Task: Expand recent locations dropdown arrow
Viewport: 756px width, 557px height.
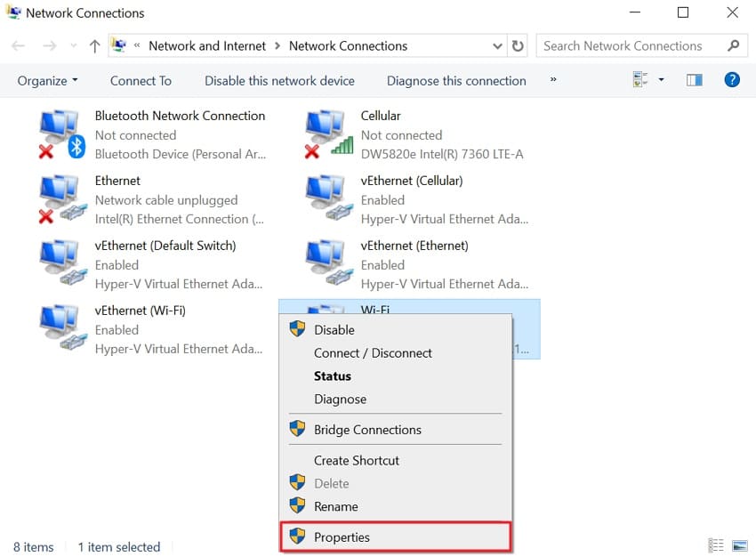Action: (73, 45)
